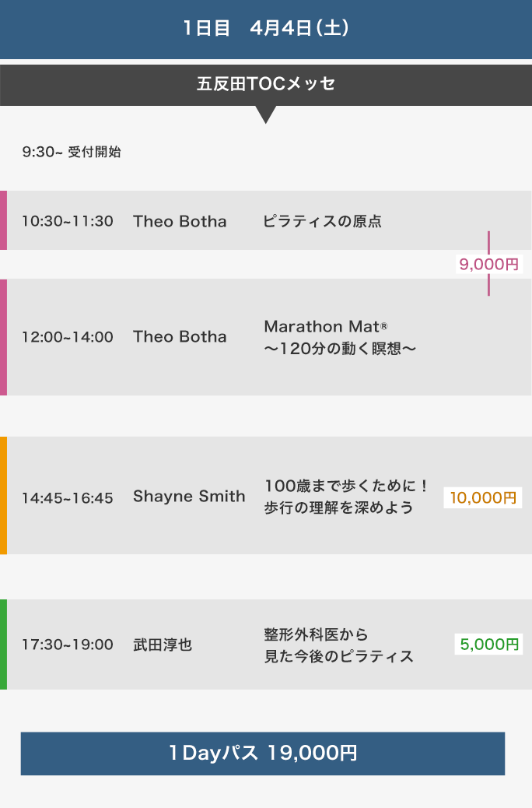Click the down arrow below venue bar
532x808 pixels.
[x=266, y=115]
